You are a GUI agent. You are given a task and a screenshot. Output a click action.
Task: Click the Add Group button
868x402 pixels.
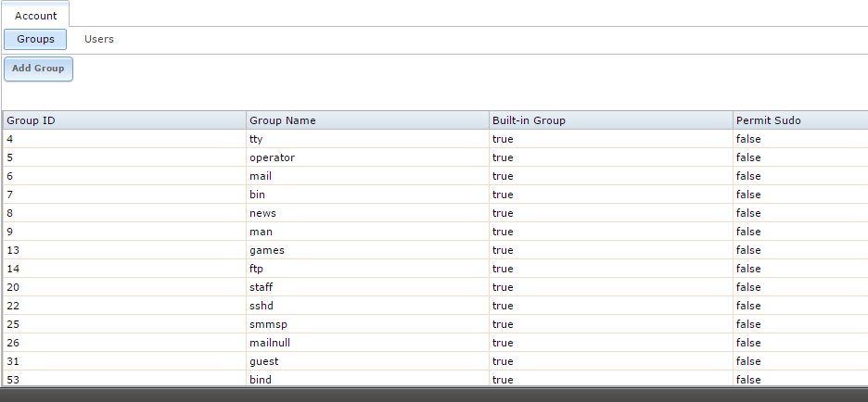[x=38, y=69]
